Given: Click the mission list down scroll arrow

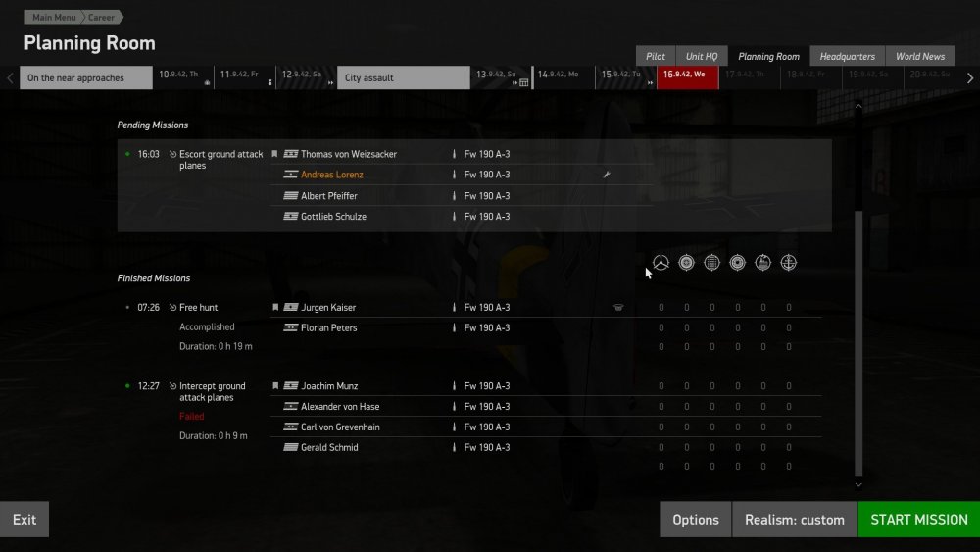Looking at the screenshot, I should [x=858, y=485].
